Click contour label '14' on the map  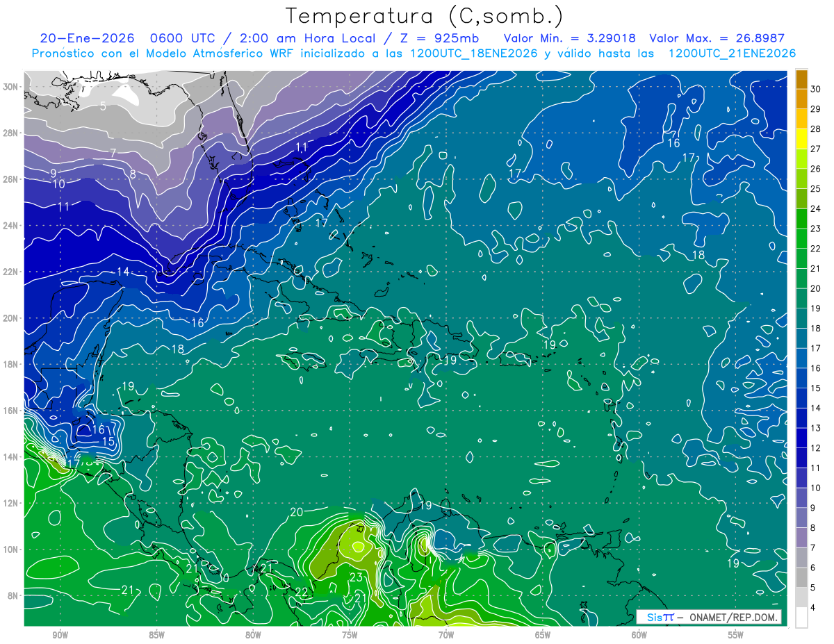pos(123,272)
